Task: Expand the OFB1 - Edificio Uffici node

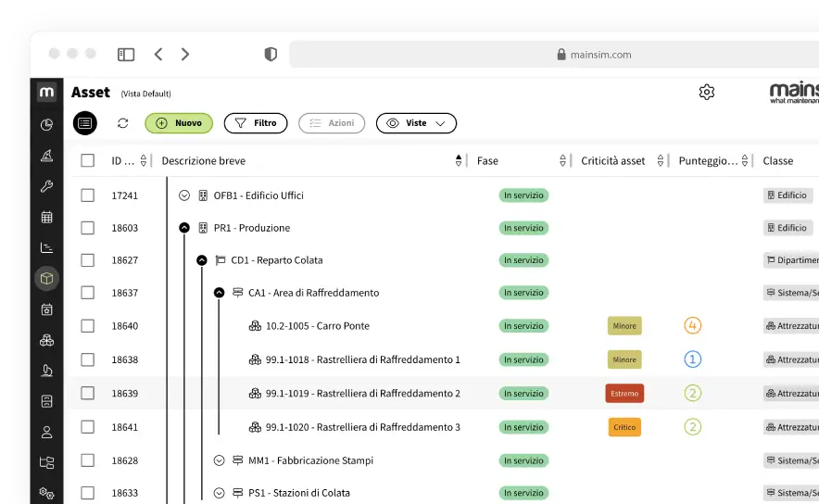Action: [183, 195]
